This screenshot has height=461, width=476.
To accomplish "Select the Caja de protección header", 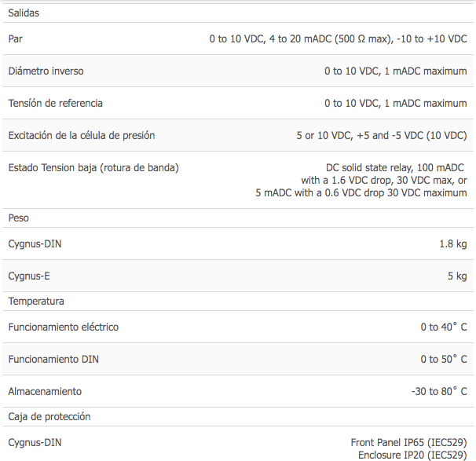I will 49,417.
